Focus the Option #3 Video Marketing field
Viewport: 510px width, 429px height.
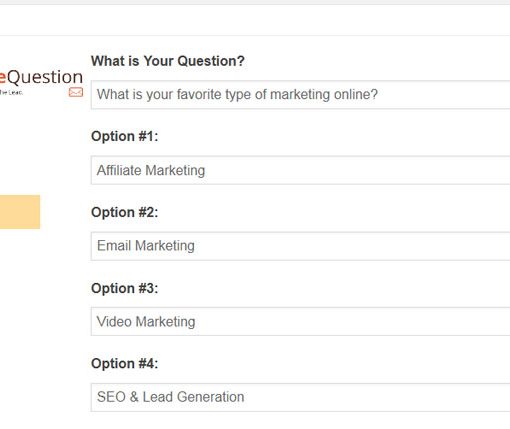pyautogui.click(x=300, y=322)
